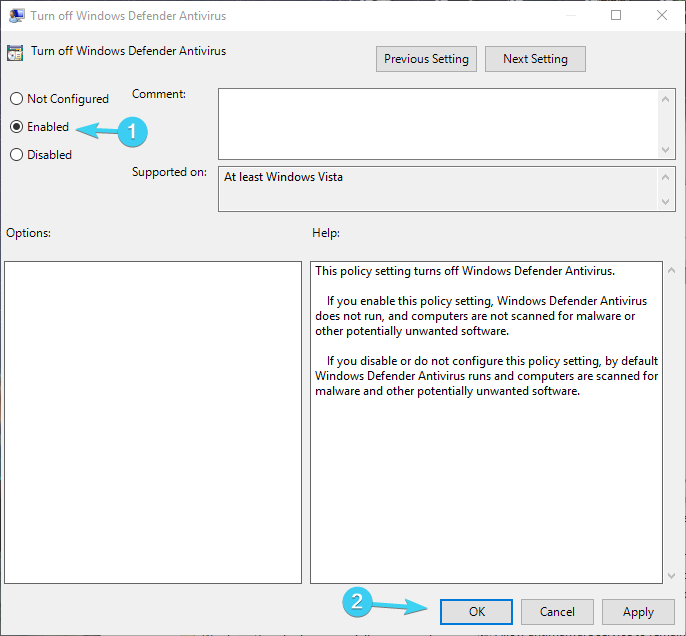This screenshot has height=636, width=686.
Task: Cancel the policy dialog
Action: [557, 612]
